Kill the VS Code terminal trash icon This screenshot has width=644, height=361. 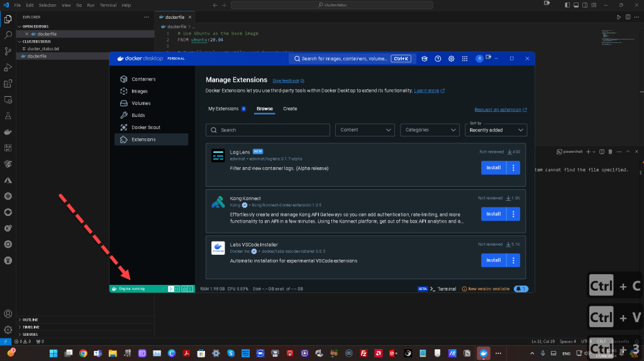coord(610,152)
